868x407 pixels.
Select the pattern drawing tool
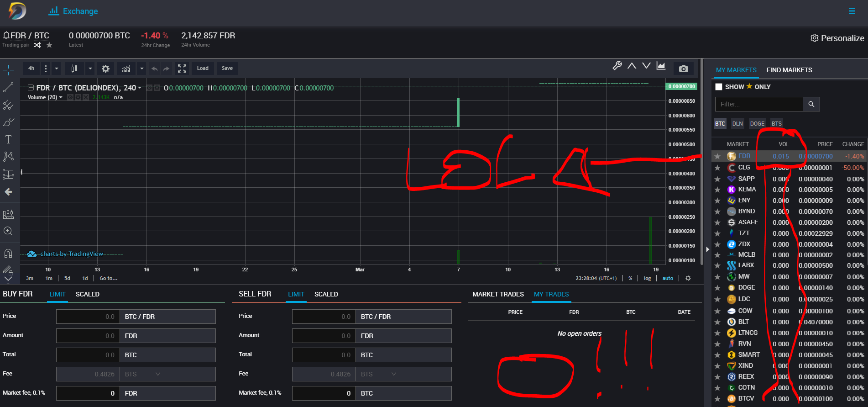tap(8, 157)
